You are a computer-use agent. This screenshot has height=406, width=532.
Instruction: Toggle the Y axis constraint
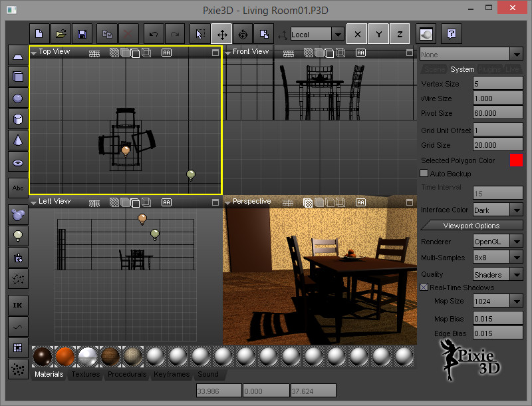pos(378,34)
